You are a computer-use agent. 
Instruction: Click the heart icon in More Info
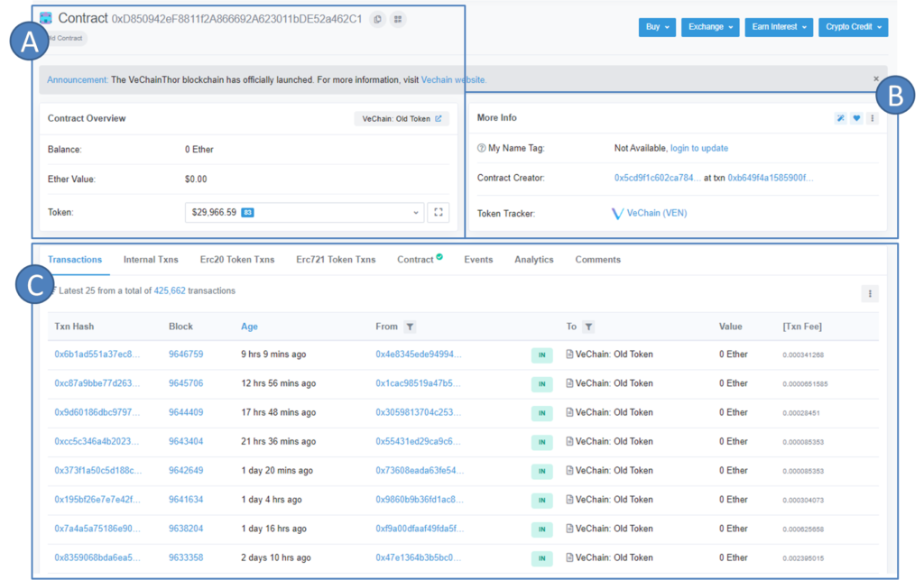click(855, 118)
